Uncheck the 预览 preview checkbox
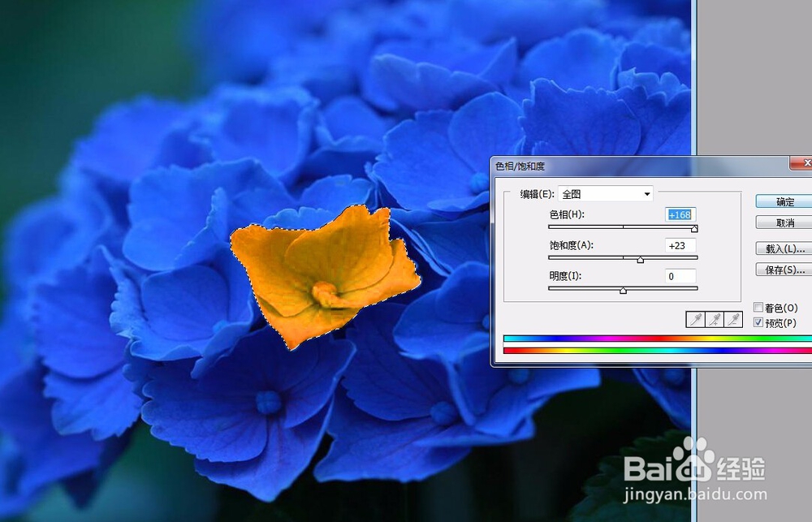The image size is (812, 522). (x=758, y=322)
